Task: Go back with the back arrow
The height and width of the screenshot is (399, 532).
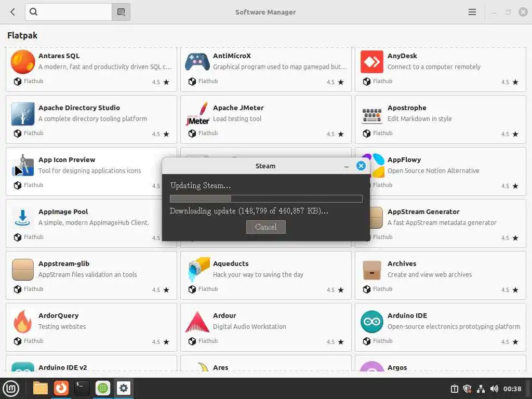Action: tap(13, 12)
